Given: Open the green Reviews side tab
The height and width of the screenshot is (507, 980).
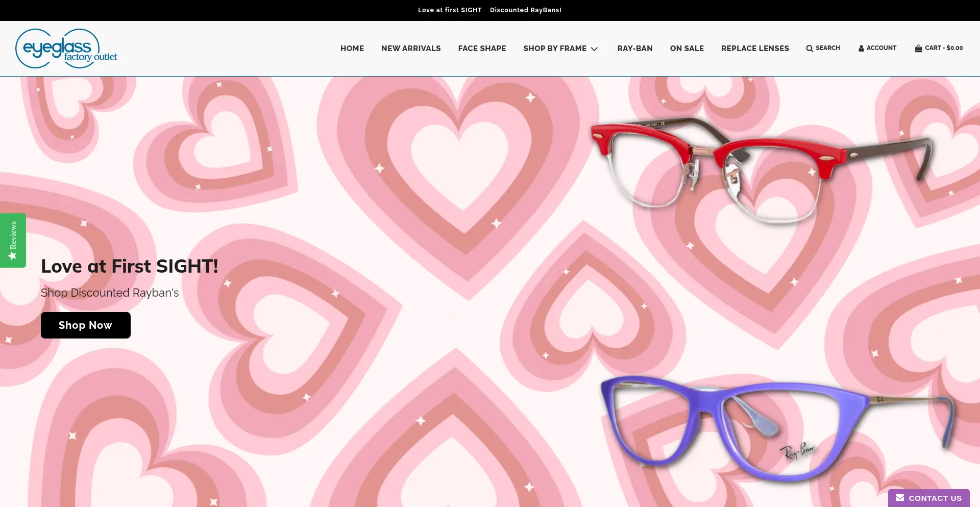Looking at the screenshot, I should click(x=13, y=240).
